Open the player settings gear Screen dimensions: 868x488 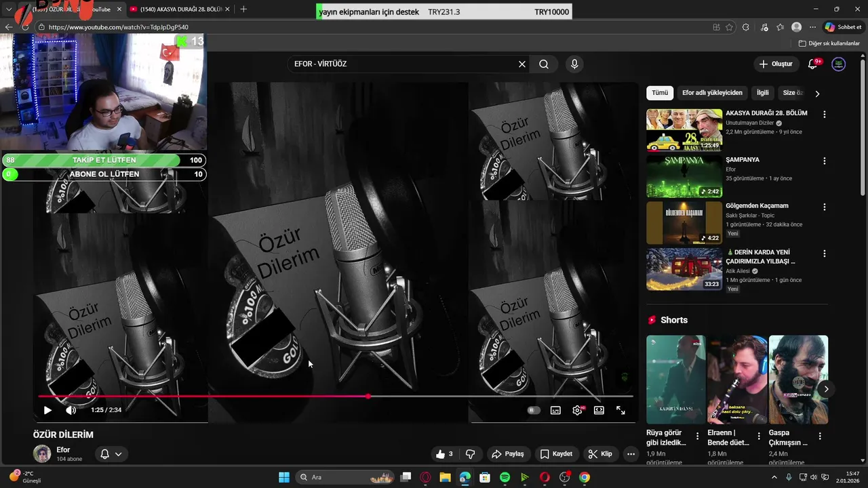tap(577, 410)
